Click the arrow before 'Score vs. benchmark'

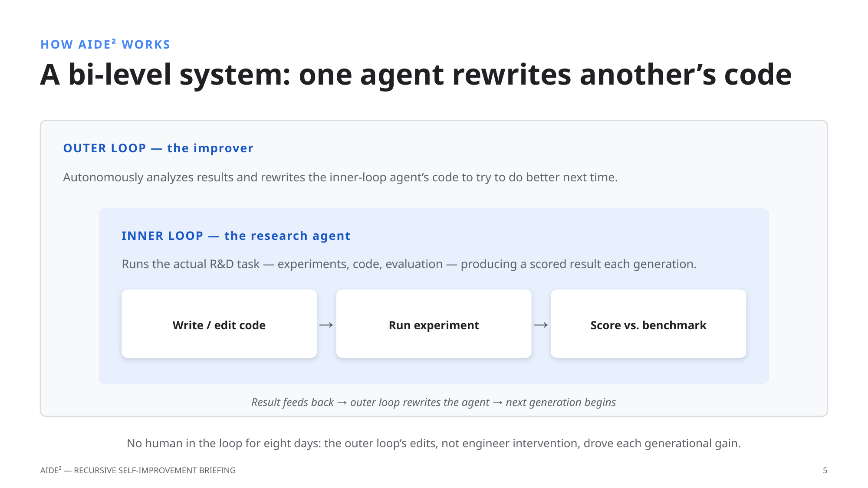[541, 325]
